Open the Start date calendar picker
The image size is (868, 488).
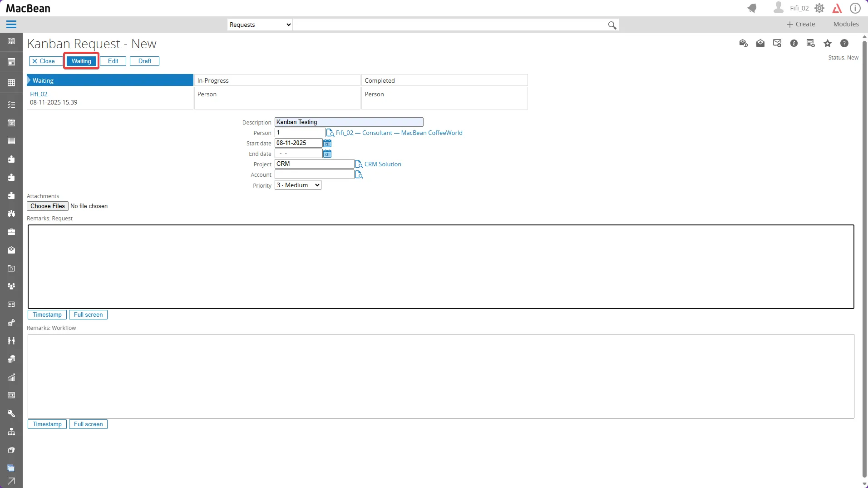pos(327,143)
